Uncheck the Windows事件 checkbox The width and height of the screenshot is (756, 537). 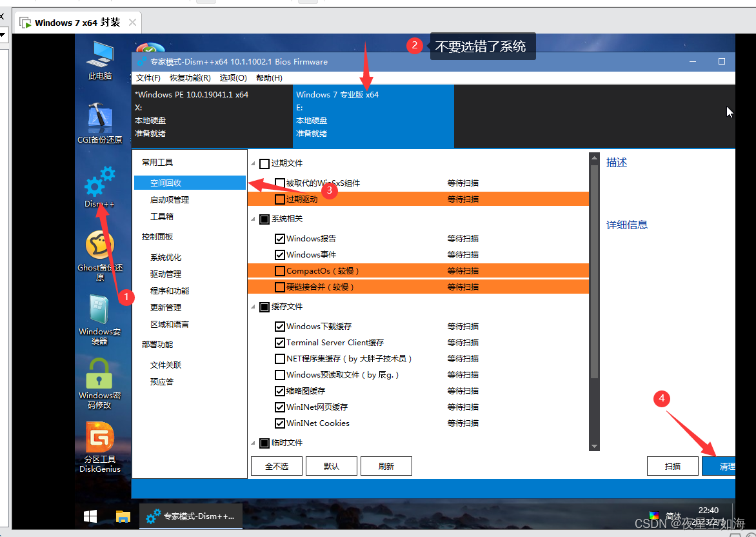tap(280, 255)
